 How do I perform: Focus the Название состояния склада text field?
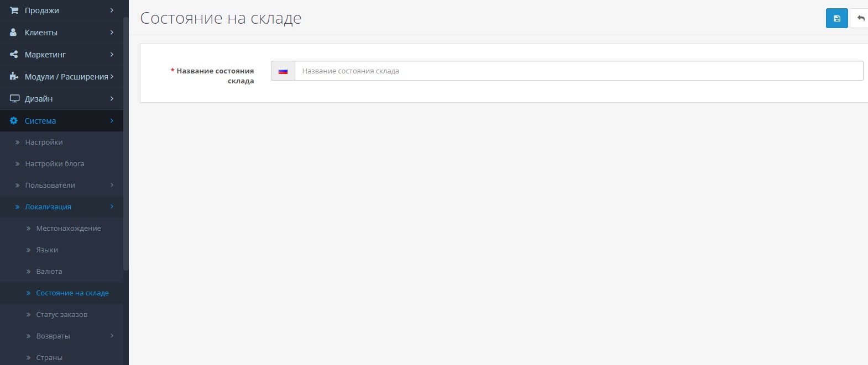click(x=578, y=71)
